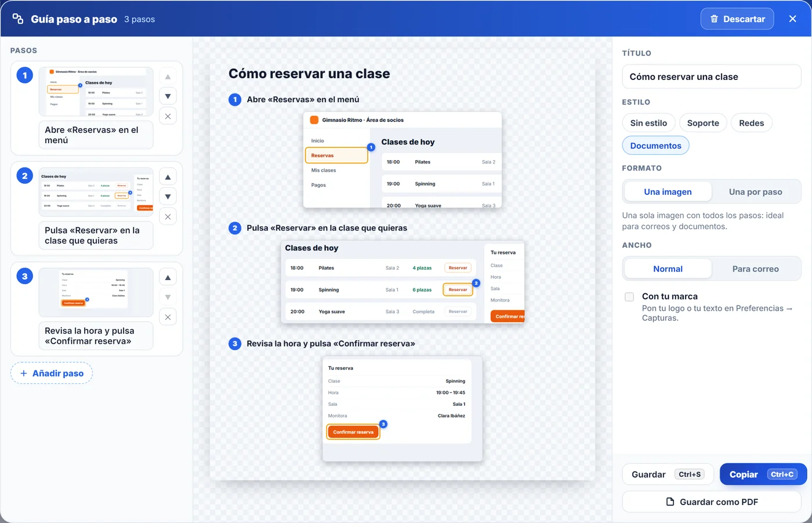812x523 pixels.
Task: Delete step 2 with its X button
Action: [168, 217]
